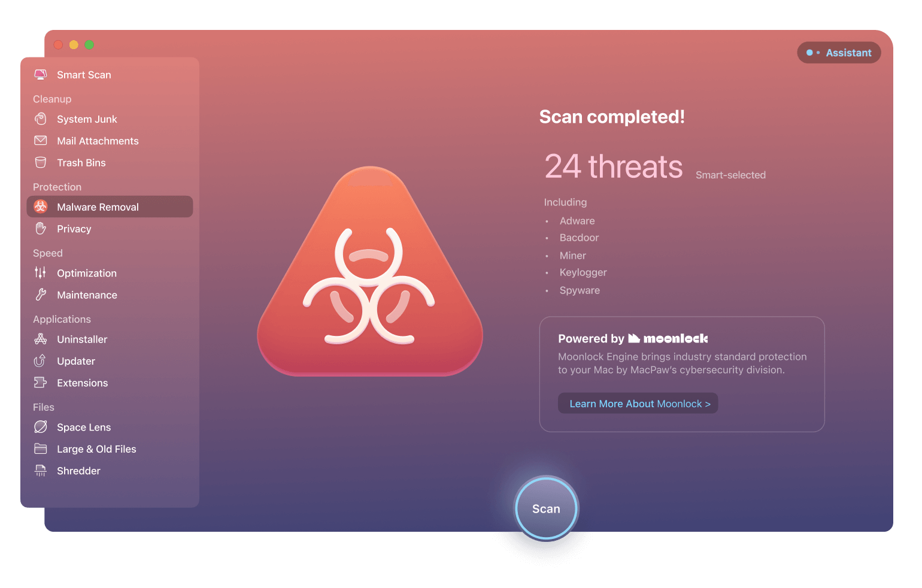Click the Large & Old Files folder icon

pos(41,448)
